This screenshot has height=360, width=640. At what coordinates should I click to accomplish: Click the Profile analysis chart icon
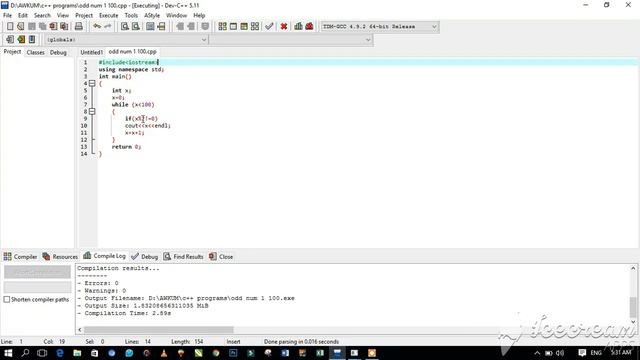[x=298, y=27]
